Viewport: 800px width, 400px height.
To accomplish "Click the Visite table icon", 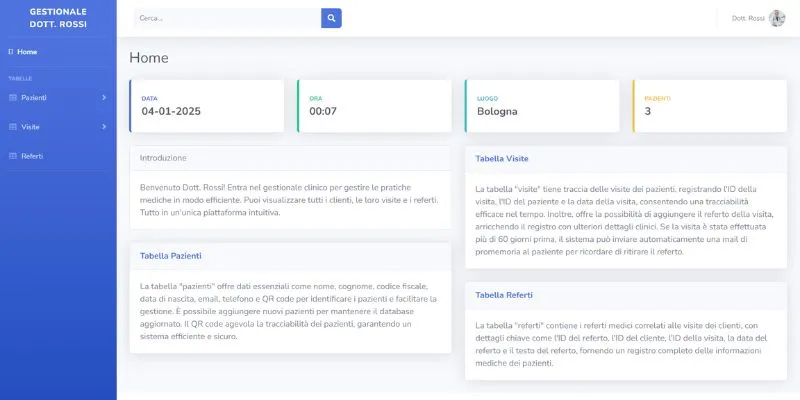I will [12, 127].
